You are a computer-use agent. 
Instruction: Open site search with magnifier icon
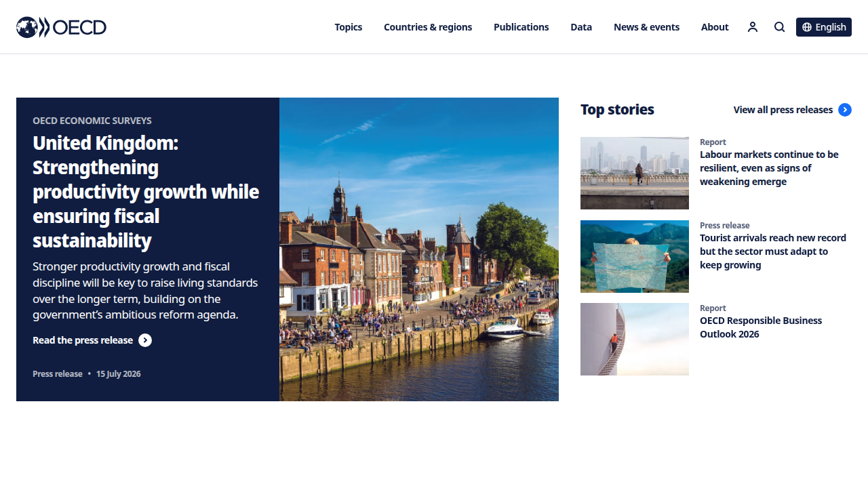[780, 27]
